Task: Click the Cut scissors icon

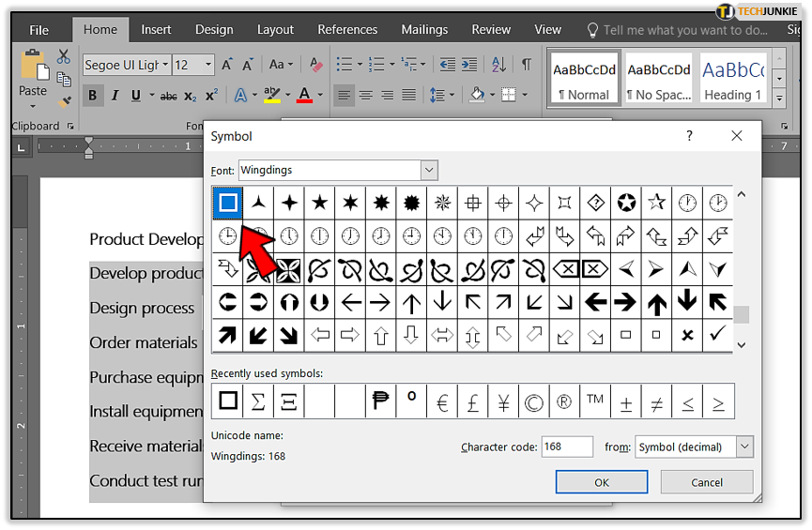Action: tap(63, 56)
